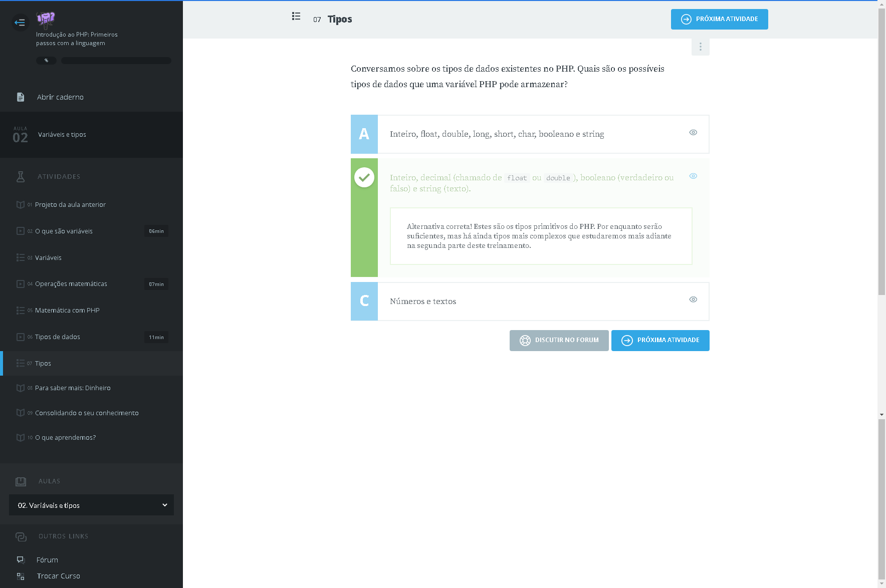Screen dimensions: 886x588
Task: Go to 'Para saber mais: Dinheiro' activity
Action: tap(73, 388)
